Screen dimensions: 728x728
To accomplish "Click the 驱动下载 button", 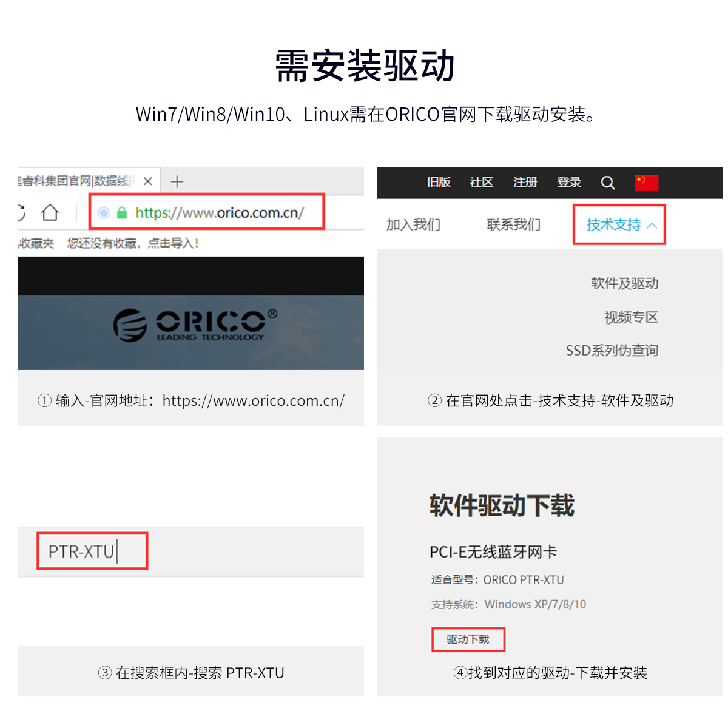I will (468, 639).
